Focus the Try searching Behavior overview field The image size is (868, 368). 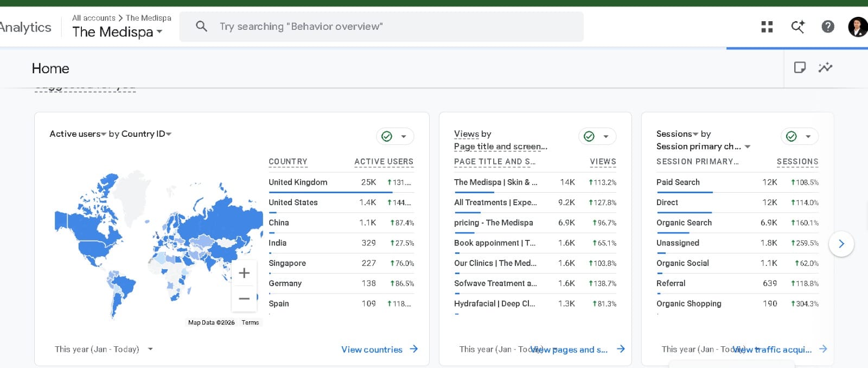coord(381,27)
